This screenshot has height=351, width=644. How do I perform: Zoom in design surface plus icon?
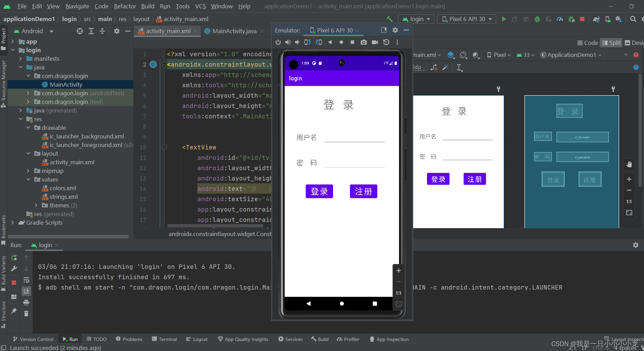[629, 179]
